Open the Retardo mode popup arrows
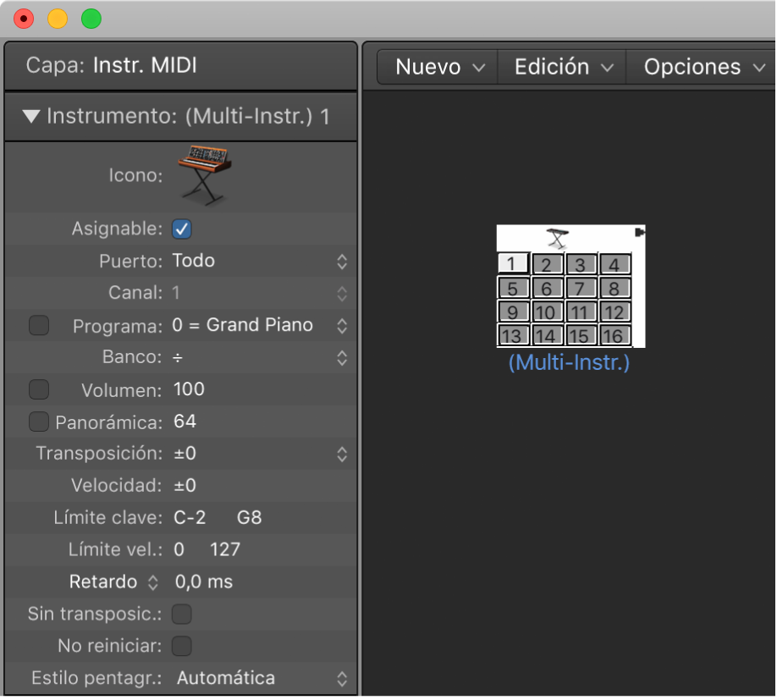 point(152,582)
